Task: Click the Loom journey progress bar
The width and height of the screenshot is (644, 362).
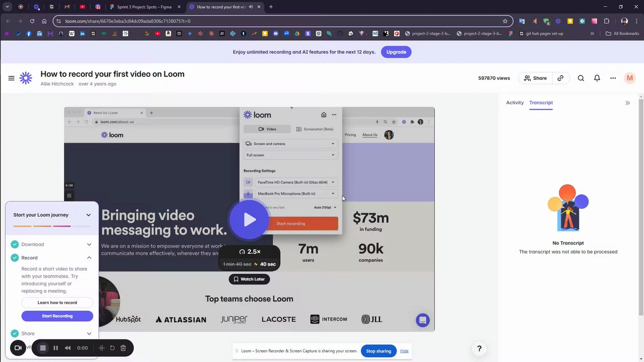Action: coord(52,226)
